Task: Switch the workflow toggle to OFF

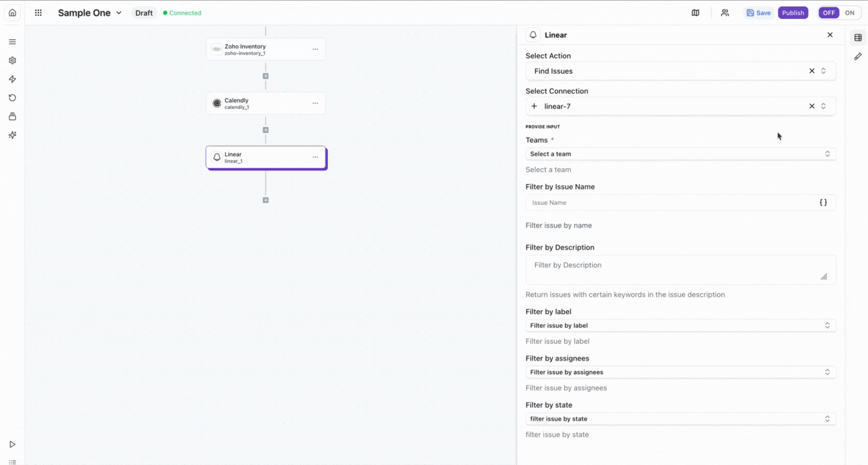Action: [829, 13]
